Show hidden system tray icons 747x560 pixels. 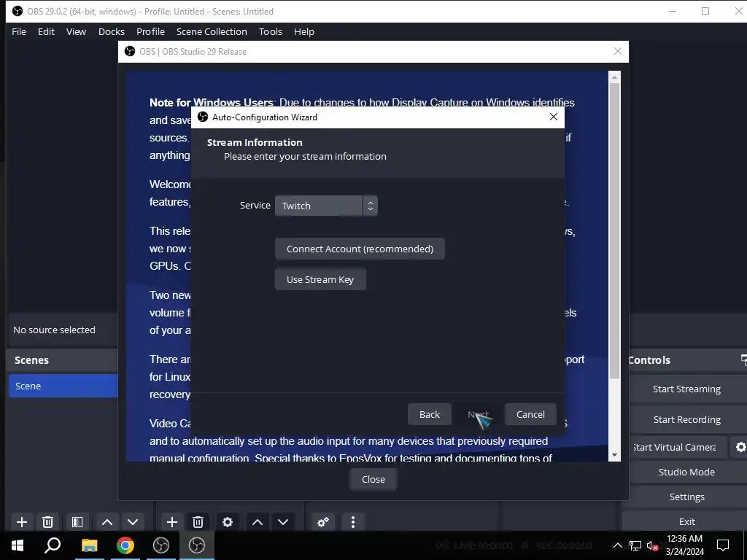[617, 545]
